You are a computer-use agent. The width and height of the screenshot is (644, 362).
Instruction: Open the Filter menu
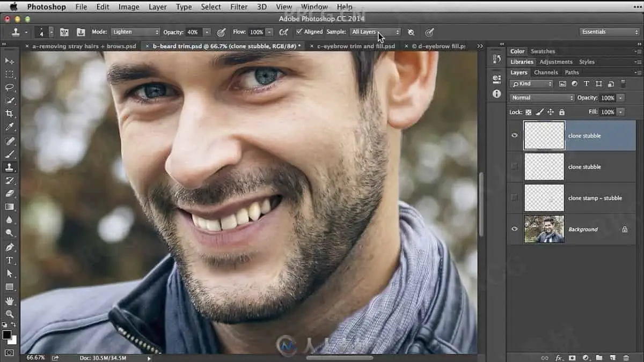pyautogui.click(x=238, y=7)
